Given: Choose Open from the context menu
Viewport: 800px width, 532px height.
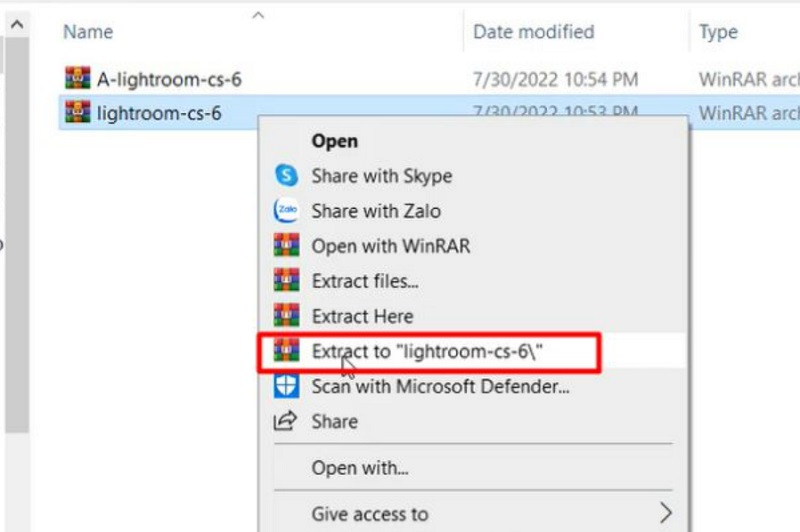Looking at the screenshot, I should [x=334, y=141].
